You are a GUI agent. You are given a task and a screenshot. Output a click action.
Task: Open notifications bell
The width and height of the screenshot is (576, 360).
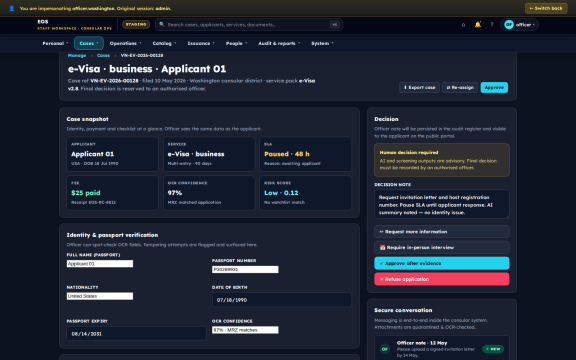coord(478,25)
